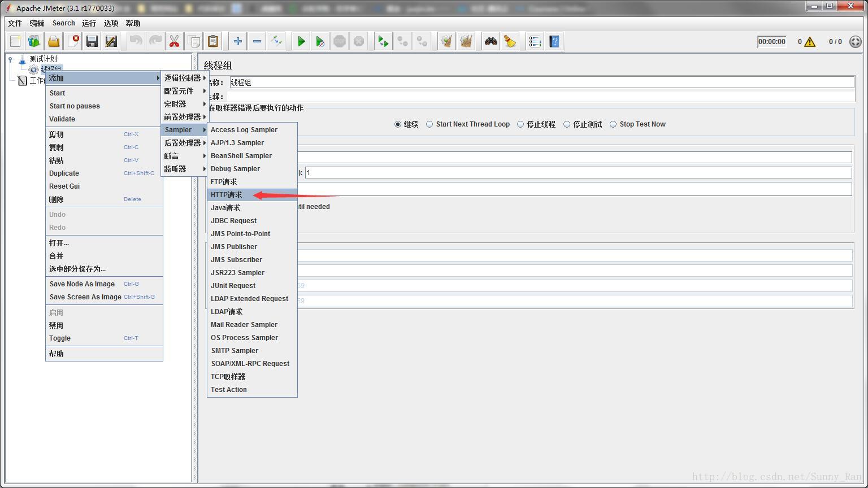This screenshot has width=868, height=488.
Task: Click Start no pauses toolbar icon
Action: [320, 41]
